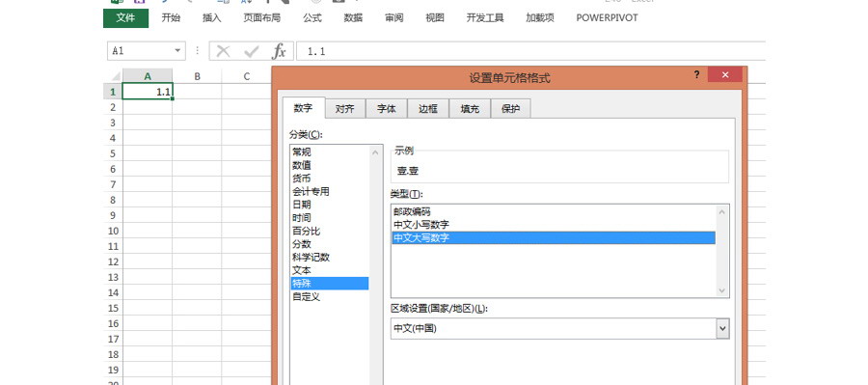This screenshot has height=385, width=868.
Task: Open the 数据 ribbon tab
Action: click(x=353, y=17)
